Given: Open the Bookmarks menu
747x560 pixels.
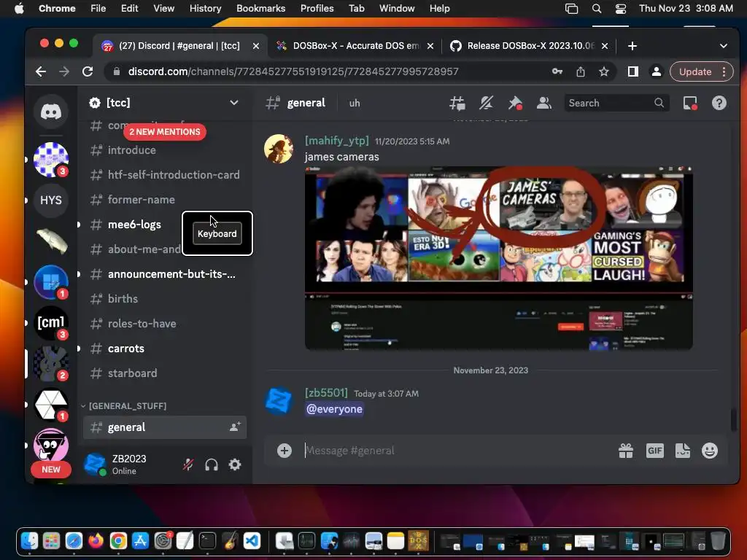Looking at the screenshot, I should pos(260,8).
